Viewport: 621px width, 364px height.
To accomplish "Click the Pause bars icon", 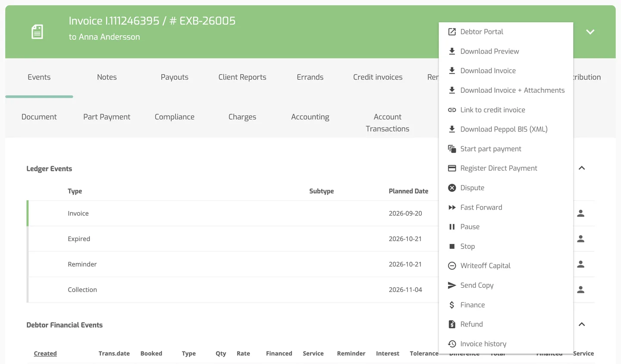I will (x=452, y=227).
